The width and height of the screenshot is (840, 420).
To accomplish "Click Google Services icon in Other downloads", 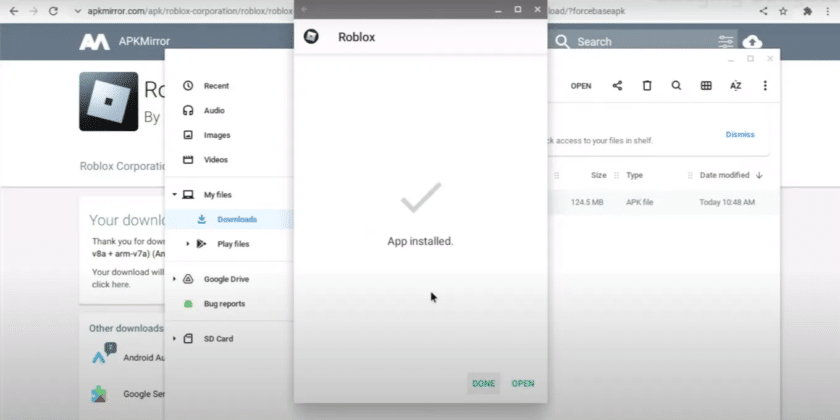I will coord(99,394).
